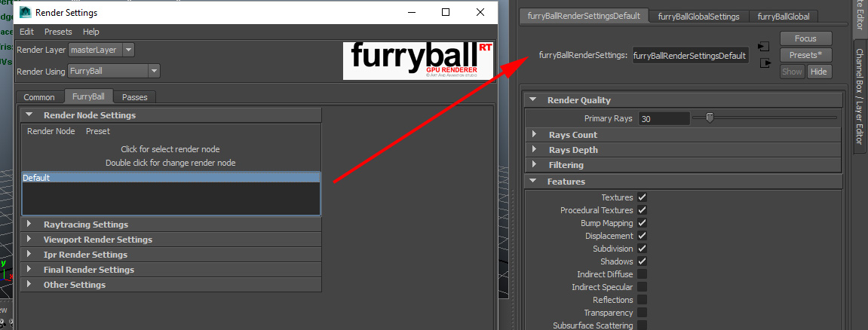The image size is (868, 330).
Task: Open the Render Node menu
Action: (x=51, y=131)
